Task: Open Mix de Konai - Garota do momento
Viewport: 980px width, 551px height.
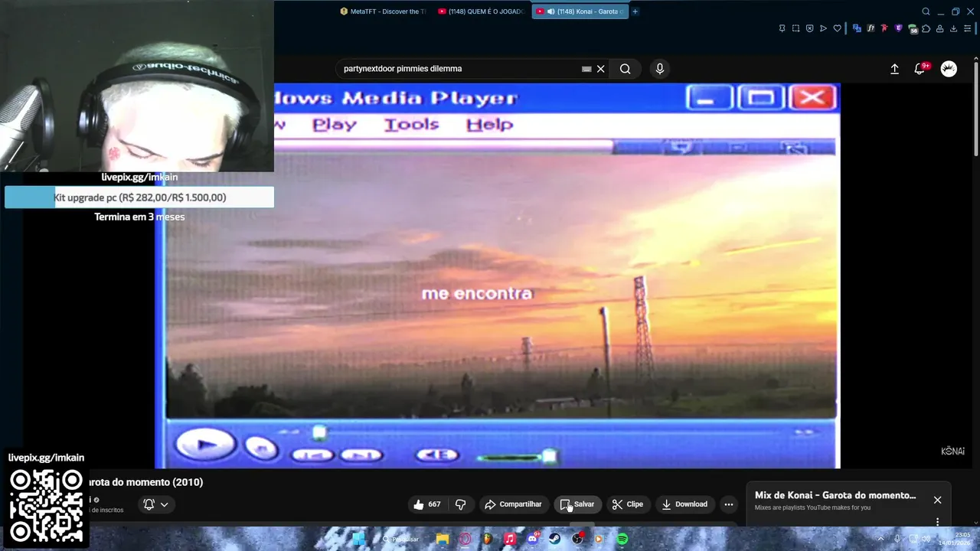Action: 835,495
